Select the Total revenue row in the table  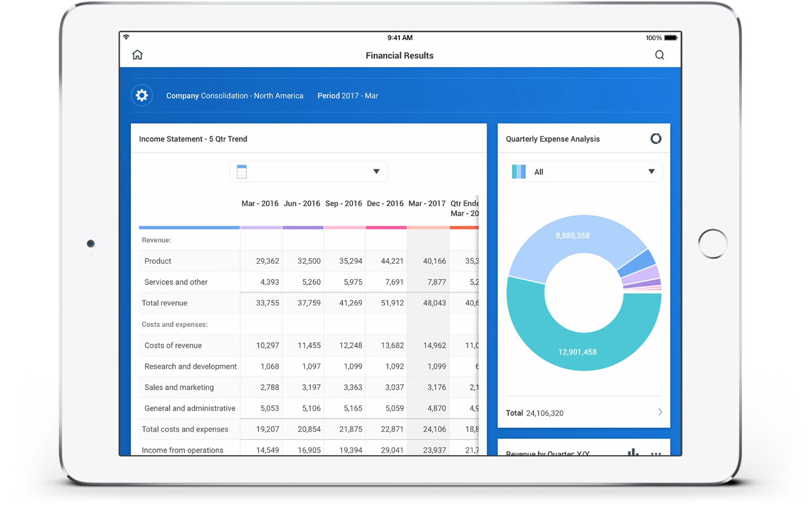(166, 303)
